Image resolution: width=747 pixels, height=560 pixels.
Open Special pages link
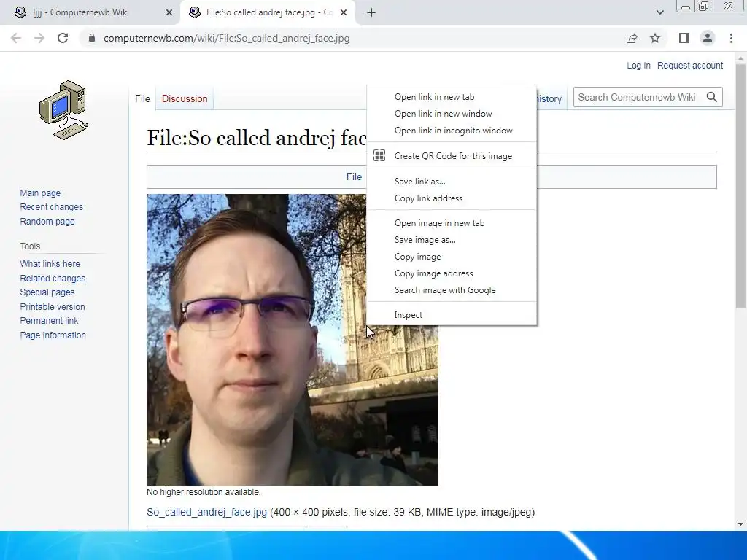point(47,292)
